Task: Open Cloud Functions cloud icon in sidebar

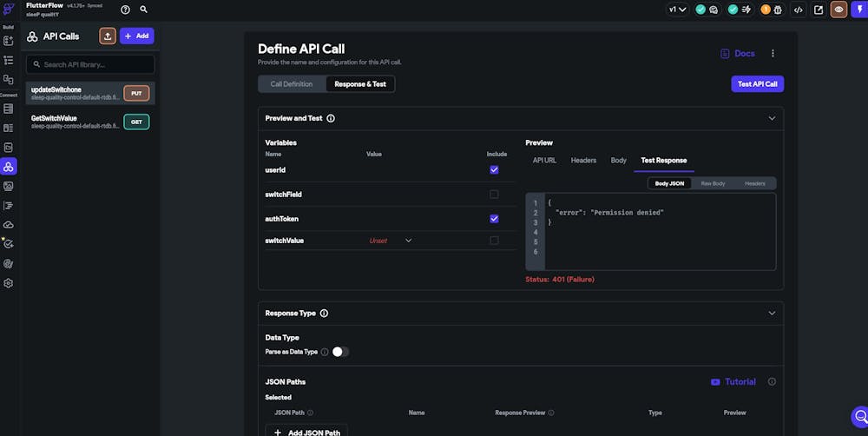Action: point(9,225)
